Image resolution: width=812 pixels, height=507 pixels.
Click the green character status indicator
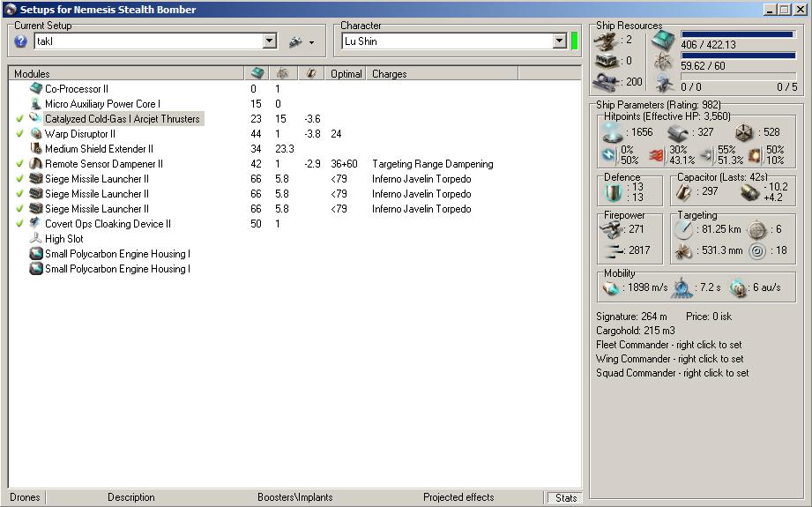point(574,41)
